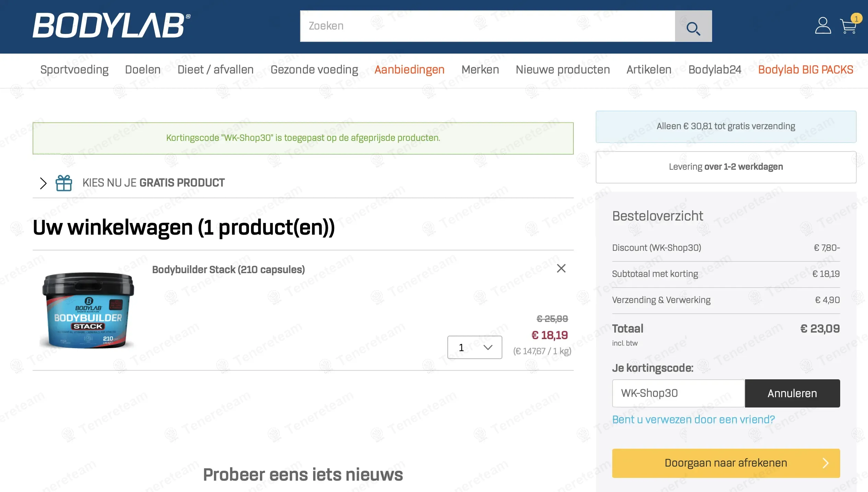The image size is (868, 492).
Task: Click the 'Alleen € 30,81 tot gratis verzending' banner
Action: tap(726, 126)
